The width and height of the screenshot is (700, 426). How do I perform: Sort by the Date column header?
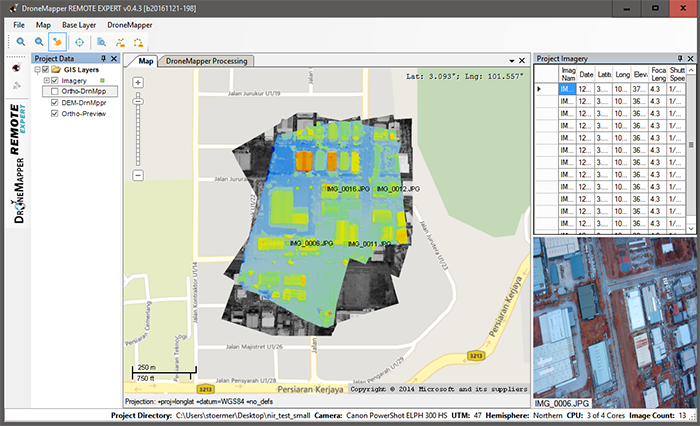[586, 73]
